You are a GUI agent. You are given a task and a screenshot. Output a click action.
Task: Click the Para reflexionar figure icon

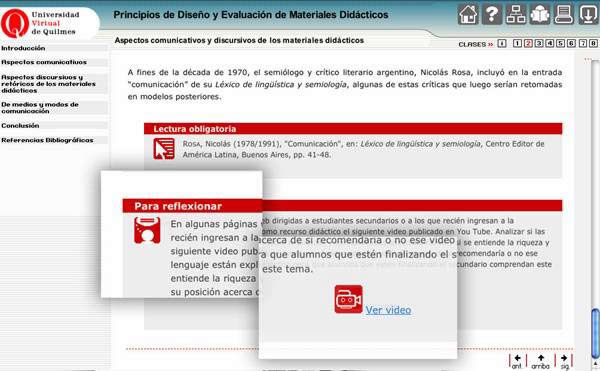pos(147,230)
